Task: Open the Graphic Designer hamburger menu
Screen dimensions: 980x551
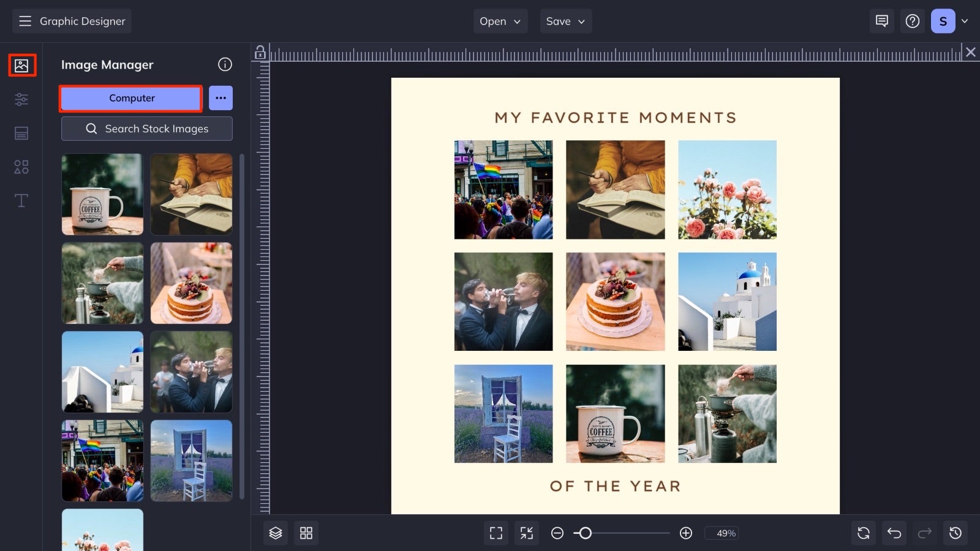Action: [x=24, y=21]
